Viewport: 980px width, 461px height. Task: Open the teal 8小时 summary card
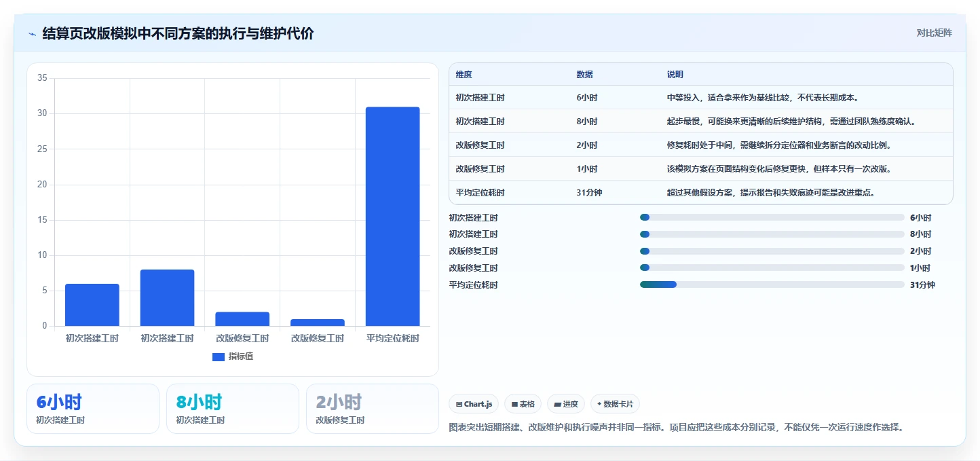pyautogui.click(x=233, y=409)
